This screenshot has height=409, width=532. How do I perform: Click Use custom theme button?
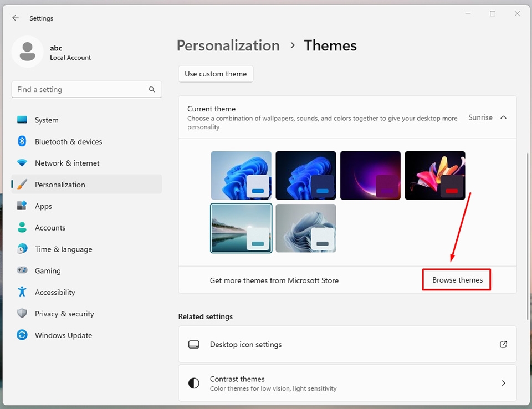[x=216, y=74]
